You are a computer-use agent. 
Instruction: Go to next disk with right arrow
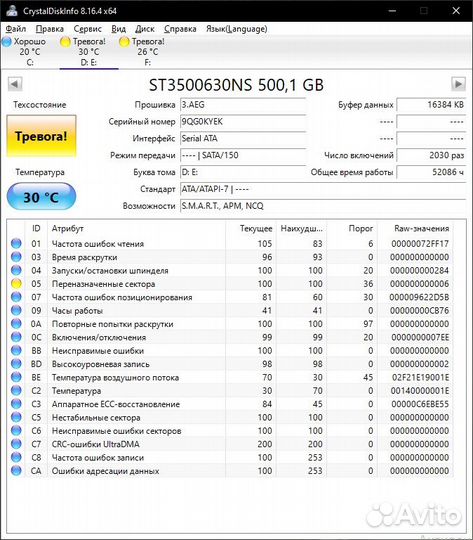click(458, 84)
